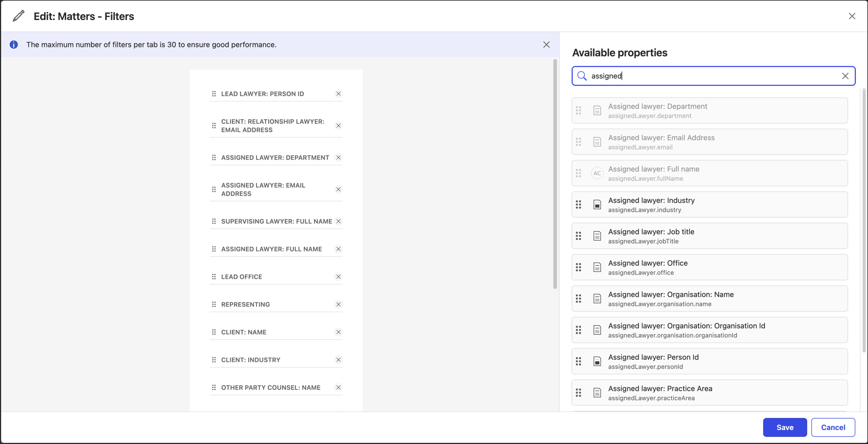Remove the Representing filter
Screen dimensions: 868x444
coord(338,304)
